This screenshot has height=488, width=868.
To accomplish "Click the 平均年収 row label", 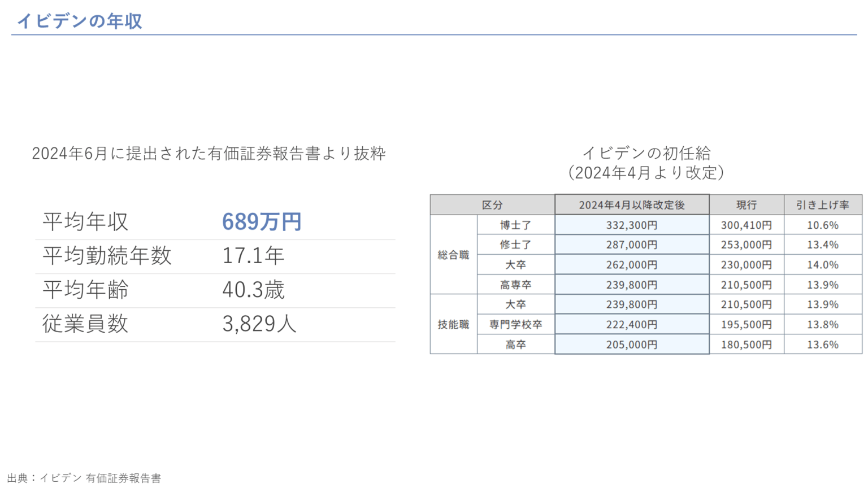I will (86, 221).
